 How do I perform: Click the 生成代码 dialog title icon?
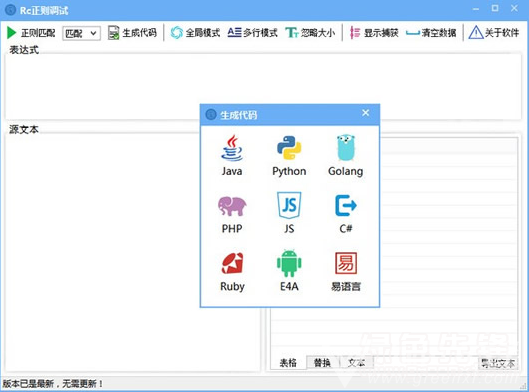tap(211, 115)
